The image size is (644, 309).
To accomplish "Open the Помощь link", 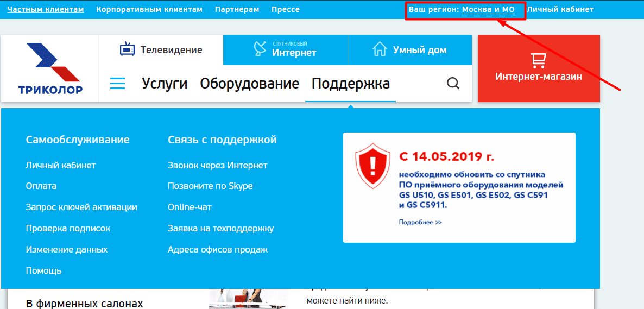I will [43, 270].
